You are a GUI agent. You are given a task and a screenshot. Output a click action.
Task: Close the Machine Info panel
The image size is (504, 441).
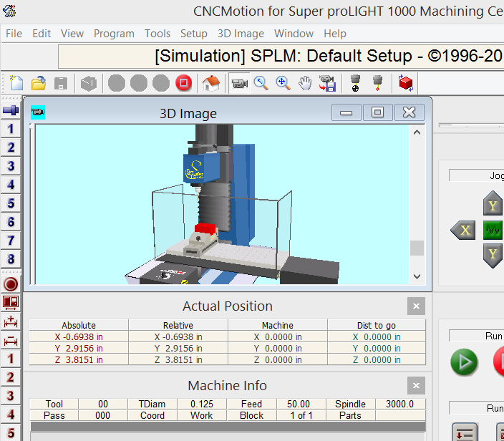click(416, 385)
